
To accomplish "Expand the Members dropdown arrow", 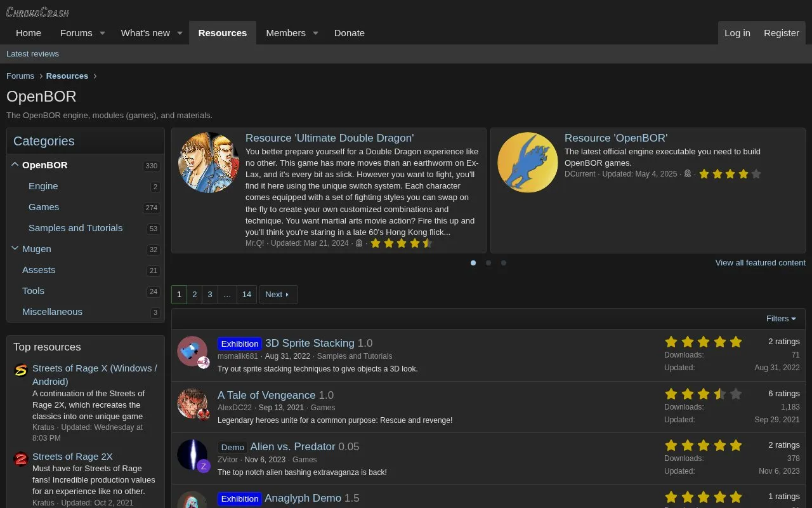I will 315,33.
